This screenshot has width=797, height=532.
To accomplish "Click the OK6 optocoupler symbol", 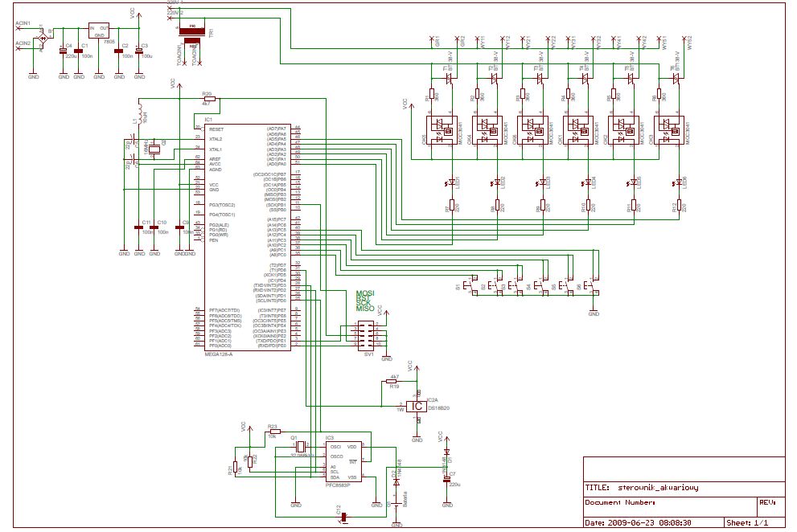I will (532, 130).
